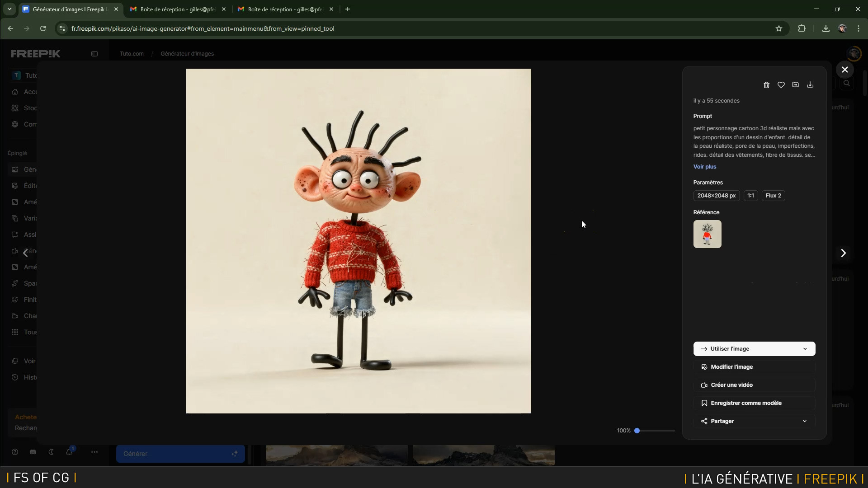Image resolution: width=868 pixels, height=488 pixels.
Task: Click Voir plus link in prompt
Action: tap(704, 167)
